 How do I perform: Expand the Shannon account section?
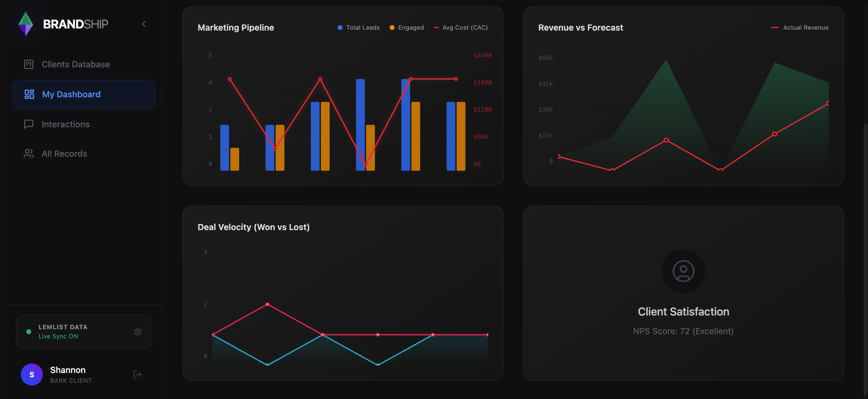tap(68, 374)
